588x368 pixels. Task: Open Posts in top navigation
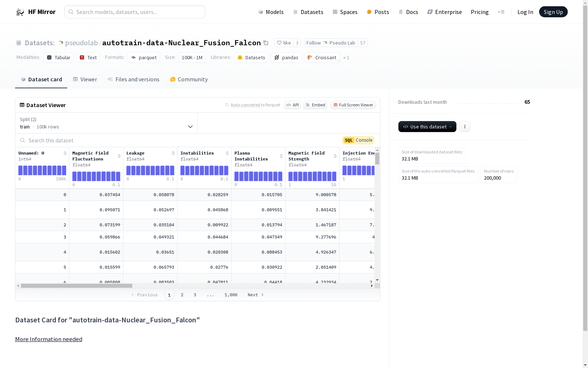tap(378, 12)
